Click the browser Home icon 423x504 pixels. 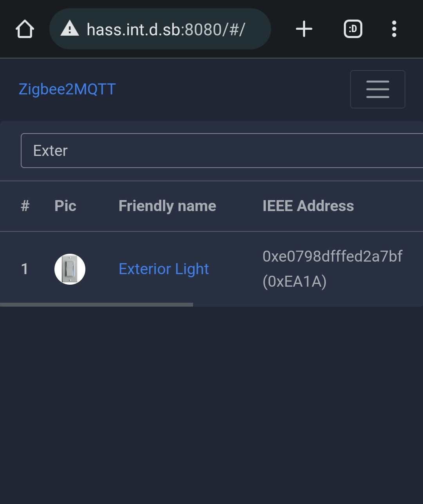click(x=25, y=29)
